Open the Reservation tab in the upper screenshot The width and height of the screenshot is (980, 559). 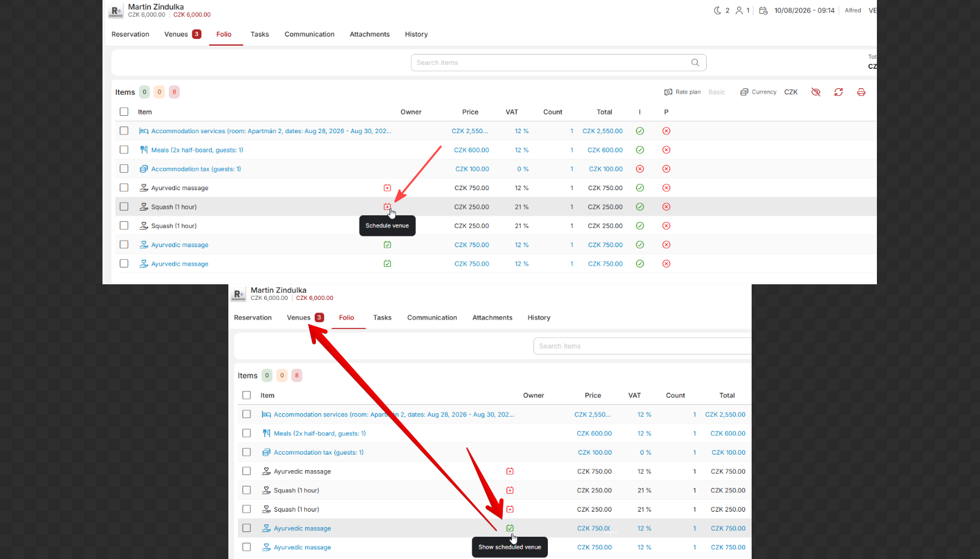[x=131, y=34]
